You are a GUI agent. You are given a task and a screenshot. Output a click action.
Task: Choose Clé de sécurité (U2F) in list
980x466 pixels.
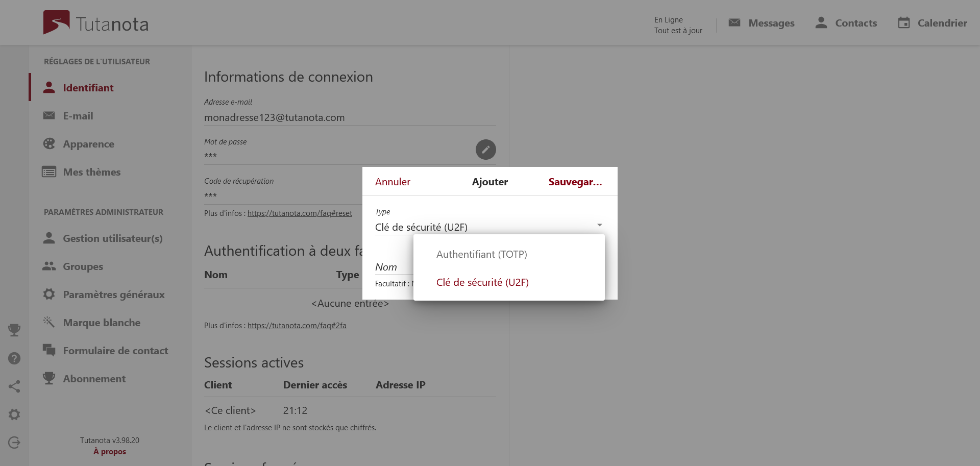(x=482, y=282)
